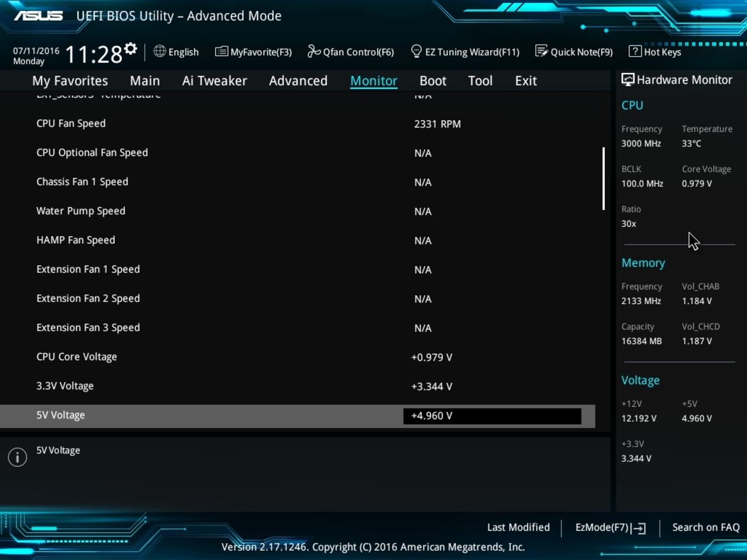
Task: Click the info icon beside help text
Action: (18, 457)
